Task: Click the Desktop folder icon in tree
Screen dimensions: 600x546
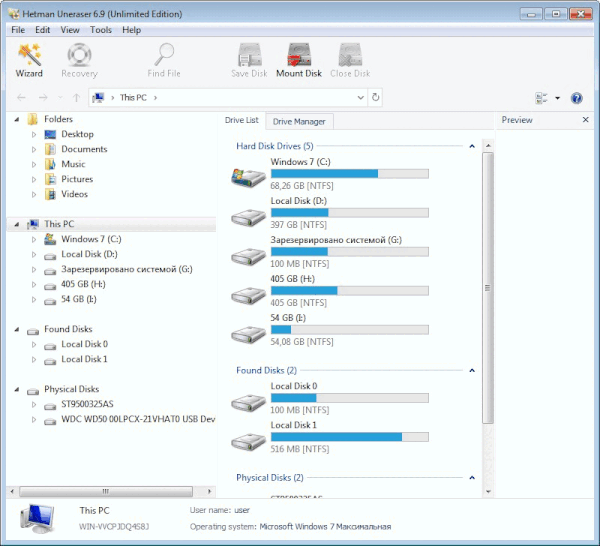Action: point(50,134)
